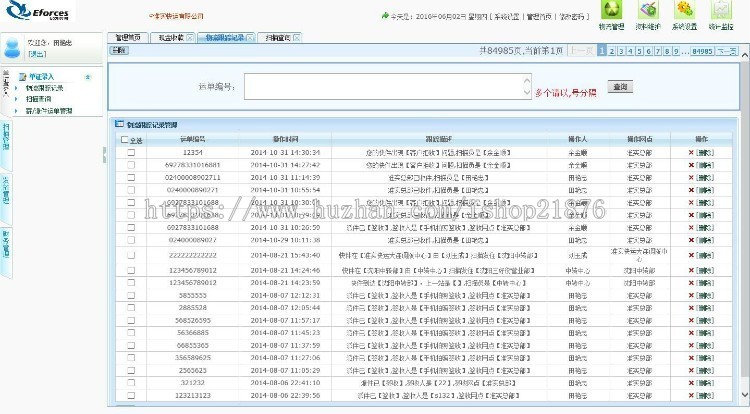Open the 物流管理 green module icon
This screenshot has height=414, width=750.
point(611,11)
